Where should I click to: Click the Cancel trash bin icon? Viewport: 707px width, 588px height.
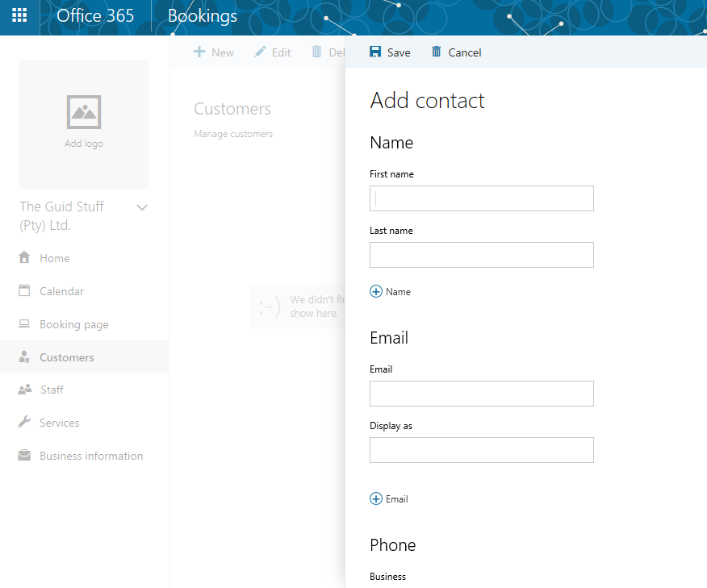(437, 52)
